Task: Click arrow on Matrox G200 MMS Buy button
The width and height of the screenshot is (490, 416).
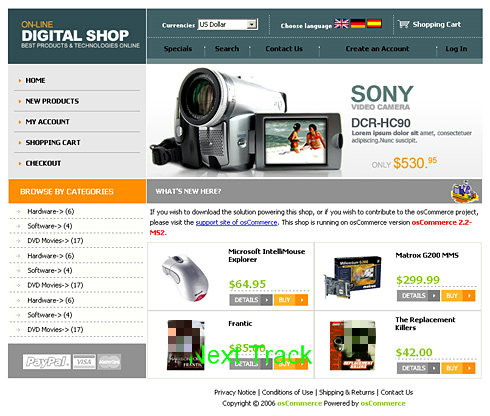Action: (x=469, y=296)
